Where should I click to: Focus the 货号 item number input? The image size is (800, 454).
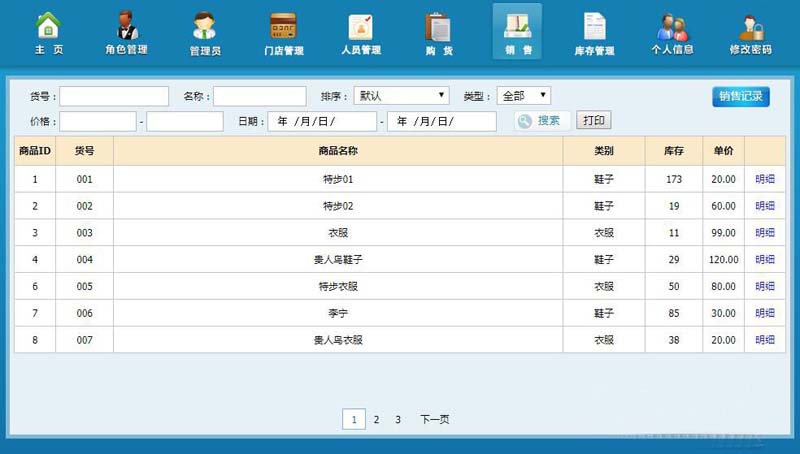pos(114,96)
